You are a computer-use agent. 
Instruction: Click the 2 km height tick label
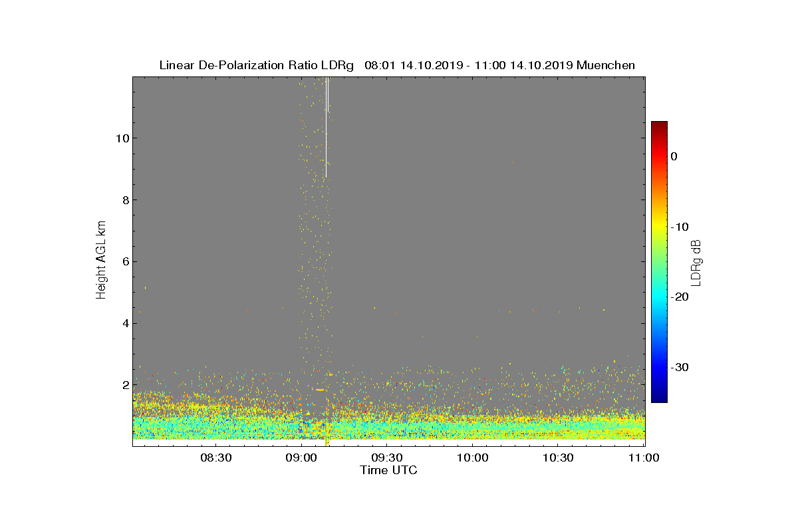pos(124,385)
